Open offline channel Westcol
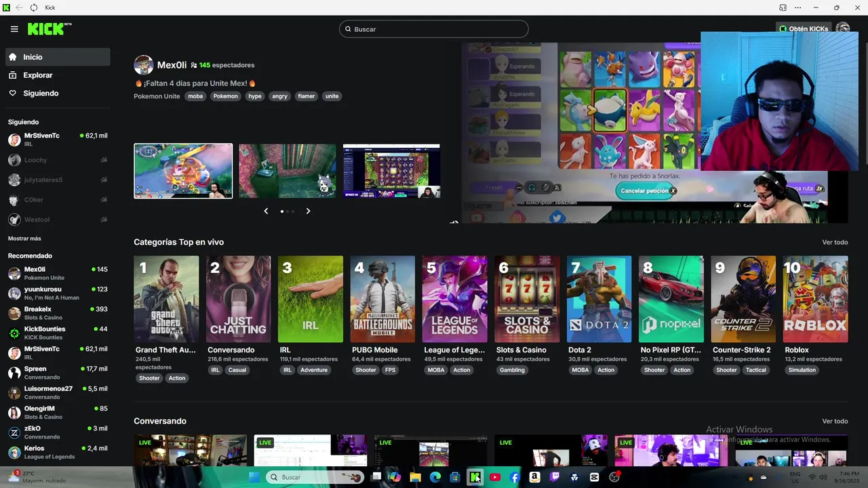The image size is (868, 488). [58, 220]
